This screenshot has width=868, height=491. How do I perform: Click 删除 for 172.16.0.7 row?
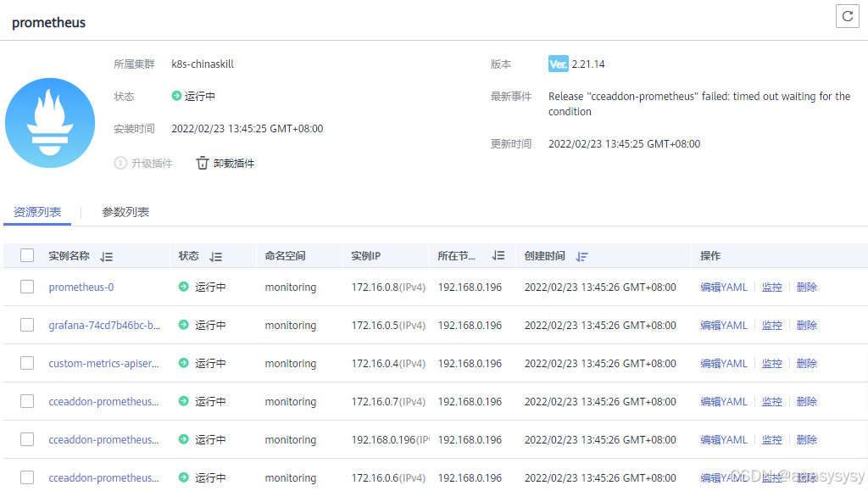(x=807, y=402)
